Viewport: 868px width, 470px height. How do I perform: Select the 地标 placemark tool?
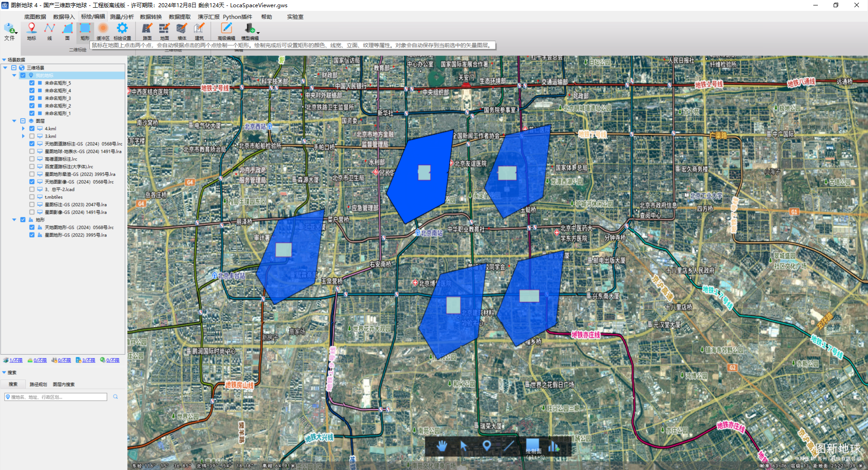coord(31,31)
